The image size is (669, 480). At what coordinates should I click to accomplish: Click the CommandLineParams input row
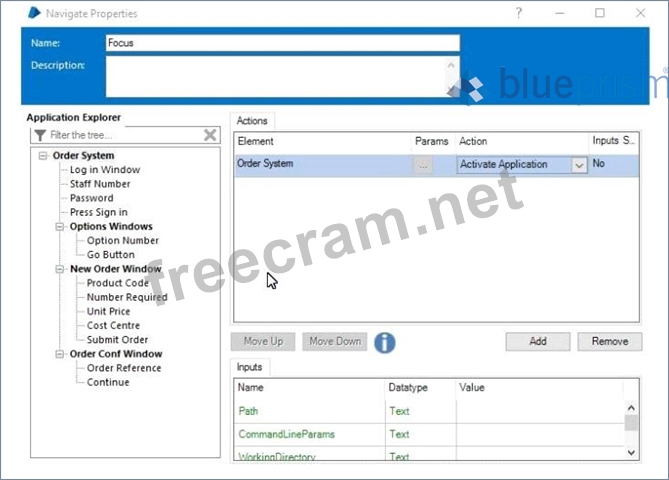pos(429,434)
